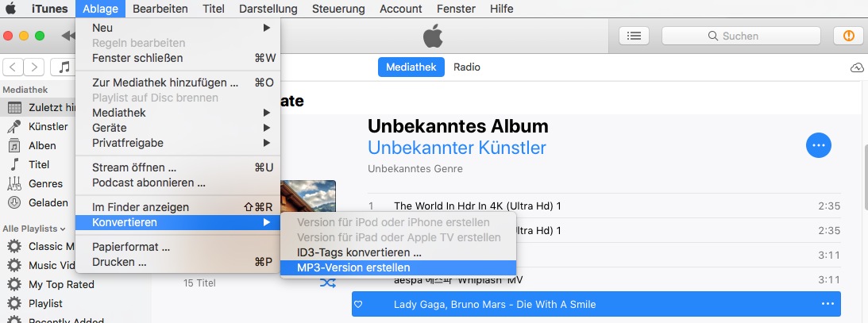Expand the Geräte submenu
This screenshot has width=868, height=323.
point(178,128)
